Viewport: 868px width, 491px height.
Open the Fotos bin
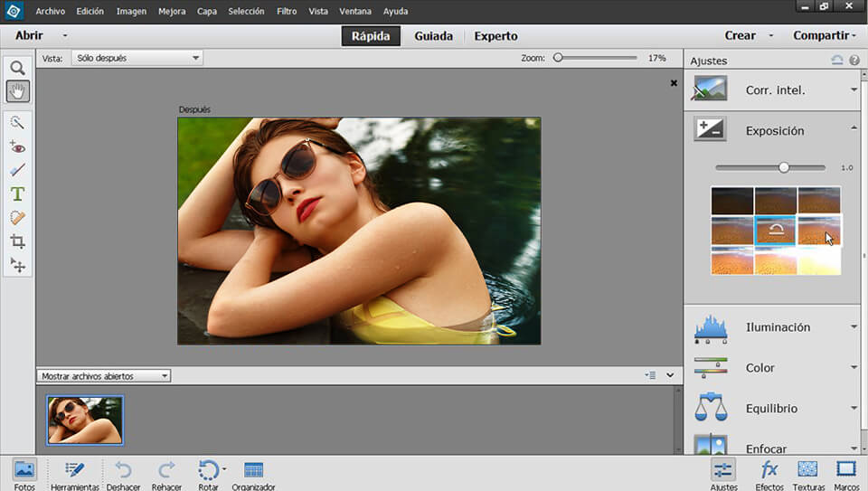24,475
